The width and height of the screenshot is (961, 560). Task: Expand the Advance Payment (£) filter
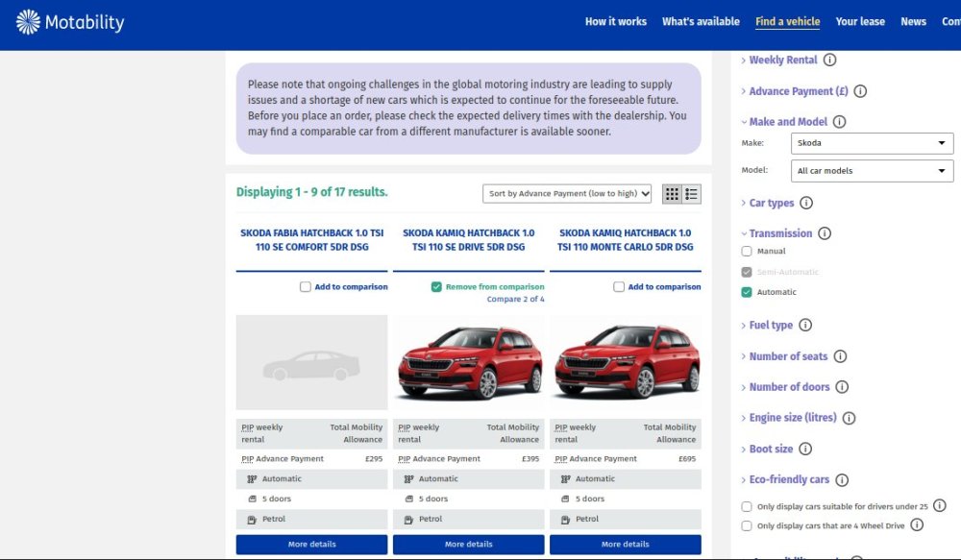point(798,91)
